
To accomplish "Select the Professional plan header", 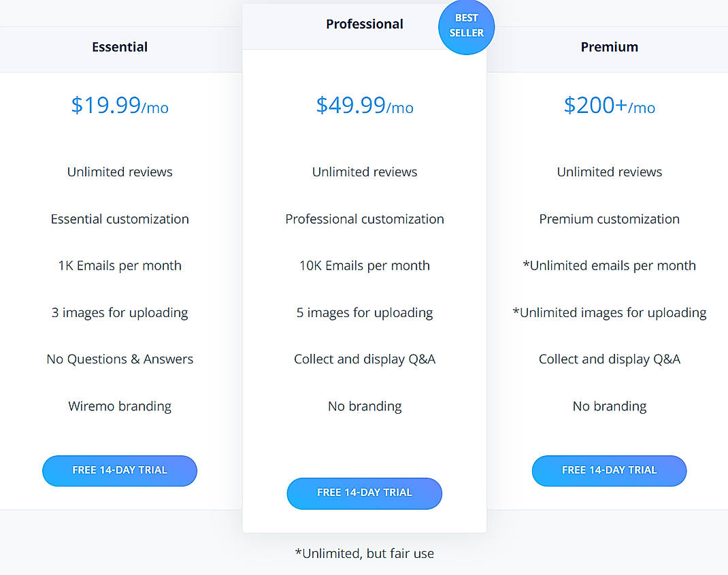I will pos(365,23).
